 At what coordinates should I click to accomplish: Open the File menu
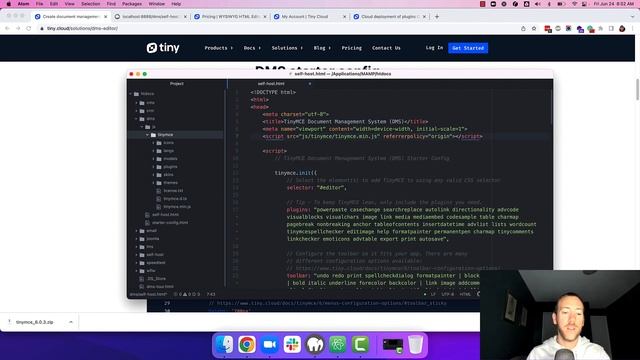coord(39,4)
